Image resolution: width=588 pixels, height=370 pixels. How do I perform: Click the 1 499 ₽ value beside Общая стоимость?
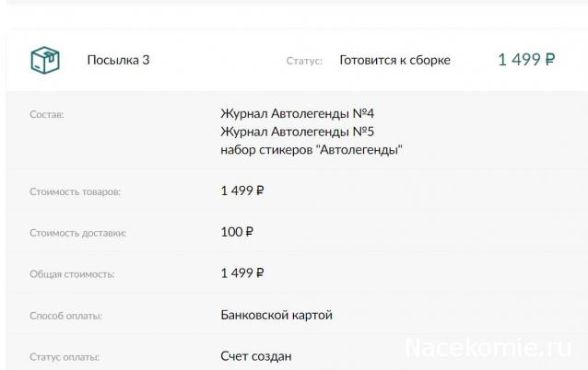coord(242,273)
